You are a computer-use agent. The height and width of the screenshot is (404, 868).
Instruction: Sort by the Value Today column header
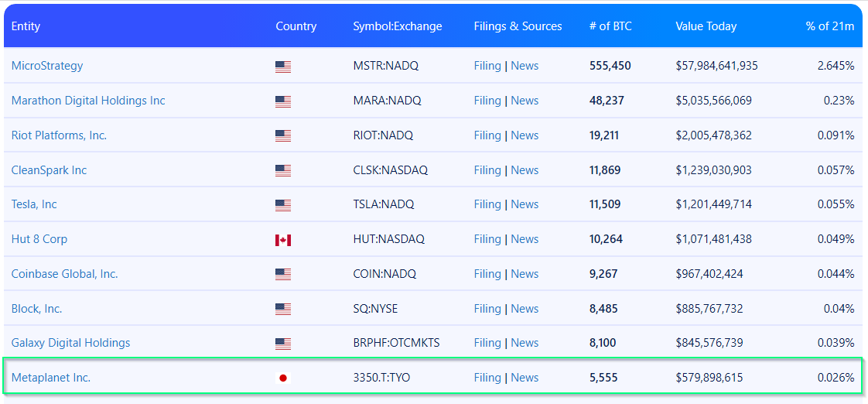pyautogui.click(x=706, y=26)
